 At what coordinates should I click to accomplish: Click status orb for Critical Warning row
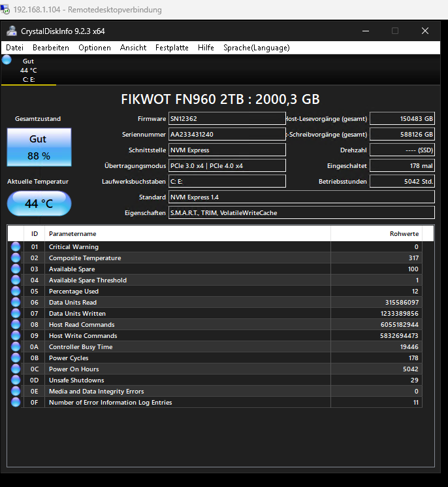16,246
